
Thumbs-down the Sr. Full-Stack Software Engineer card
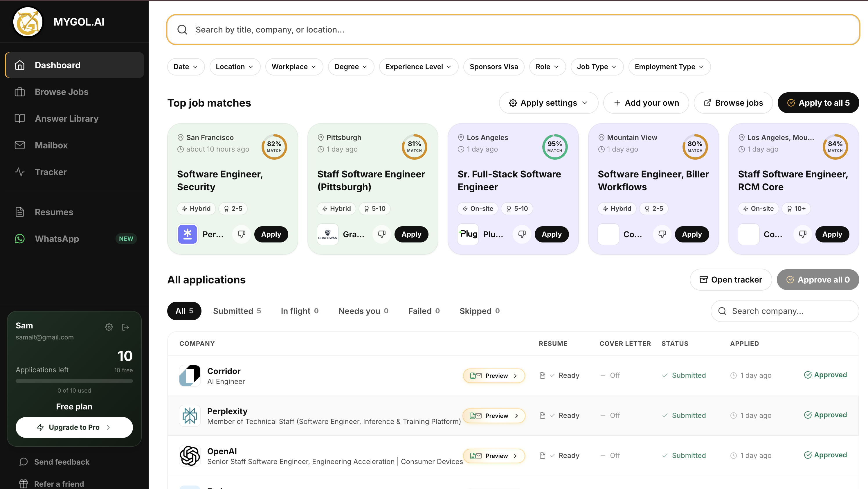point(522,234)
